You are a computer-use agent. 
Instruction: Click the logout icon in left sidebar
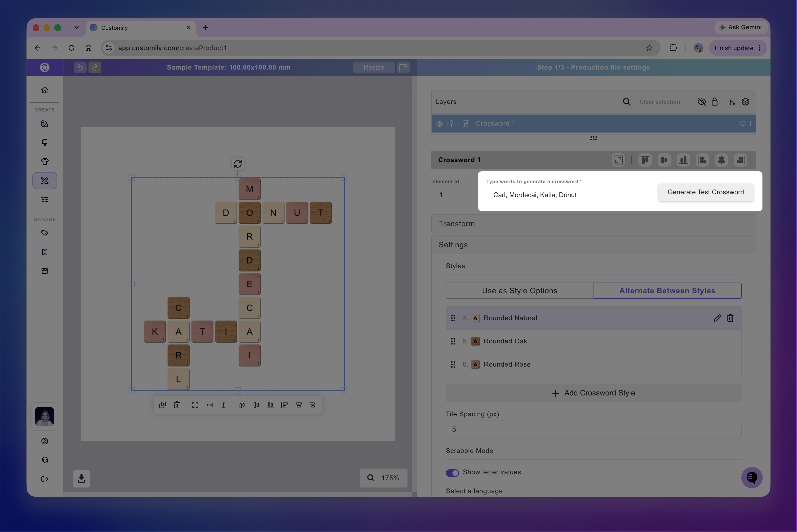44,479
